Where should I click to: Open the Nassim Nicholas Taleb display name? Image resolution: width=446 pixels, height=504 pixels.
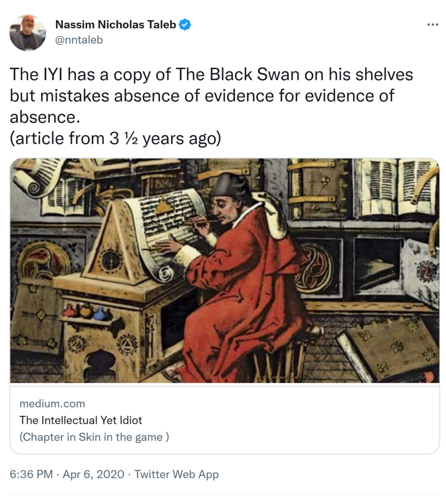coord(116,25)
